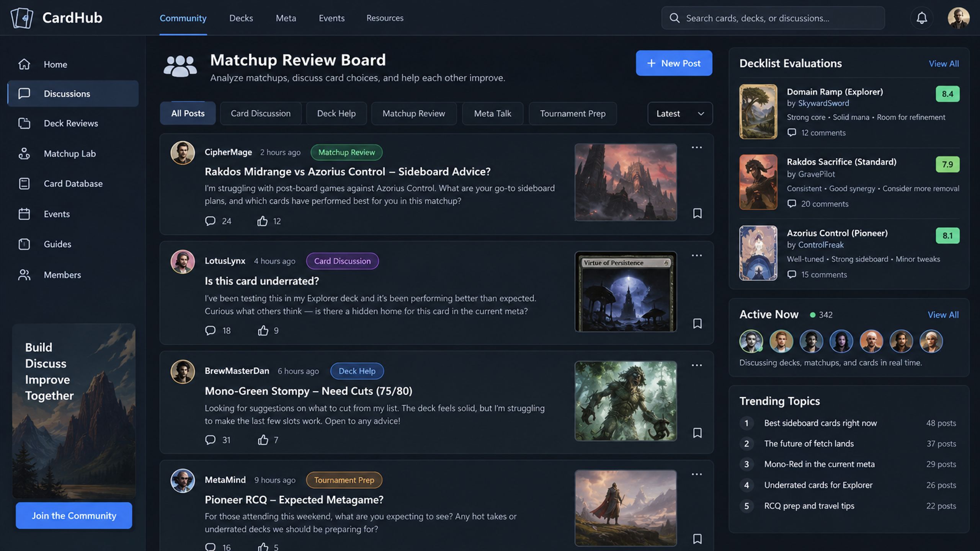View All decklist evaluations
Screen dimensions: 980x551
[944, 64]
